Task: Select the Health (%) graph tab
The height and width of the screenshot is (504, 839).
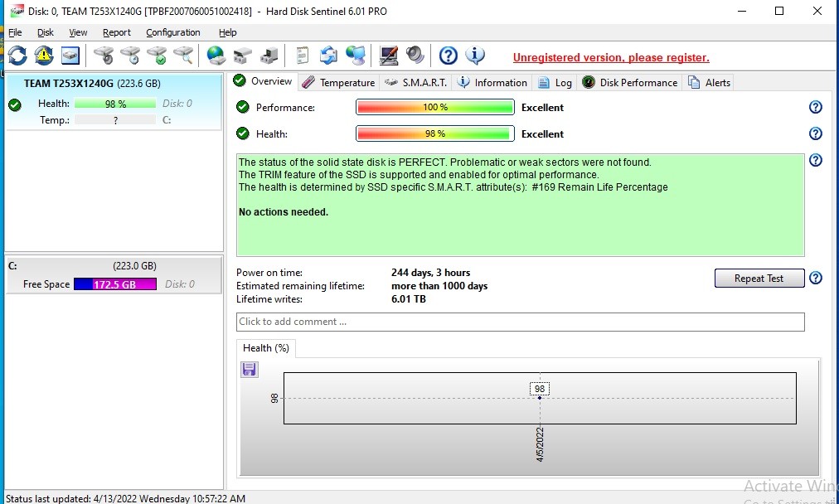Action: 266,348
